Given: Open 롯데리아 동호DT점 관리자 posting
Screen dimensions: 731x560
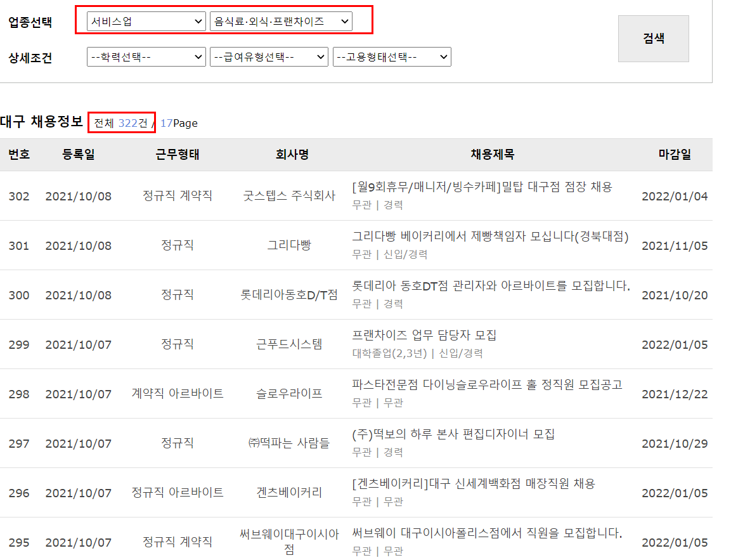Looking at the screenshot, I should 491,286.
